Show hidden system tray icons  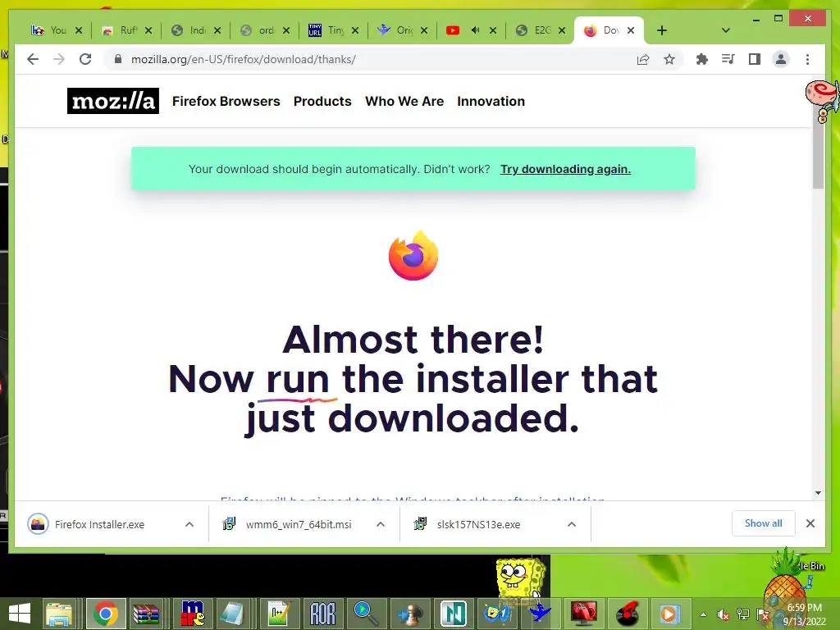pos(703,614)
